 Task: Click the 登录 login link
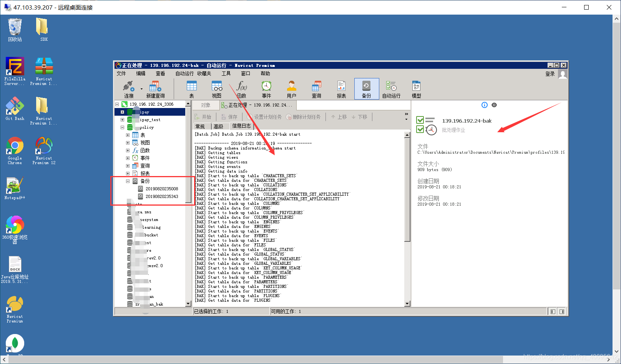[x=550, y=74]
